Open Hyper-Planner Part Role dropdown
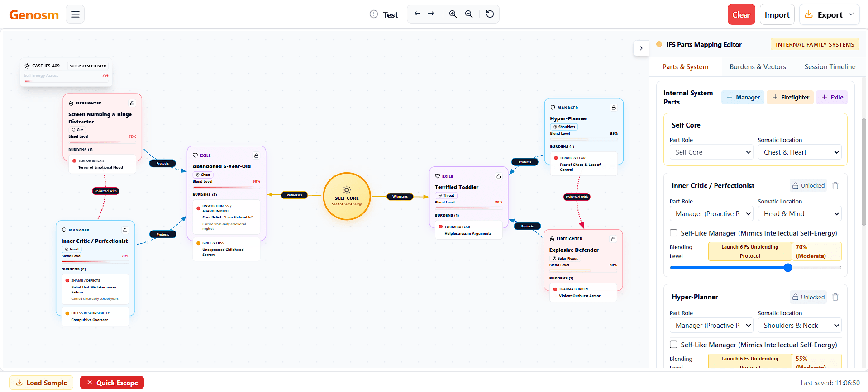Screen dimensions: 868x392 (711, 326)
